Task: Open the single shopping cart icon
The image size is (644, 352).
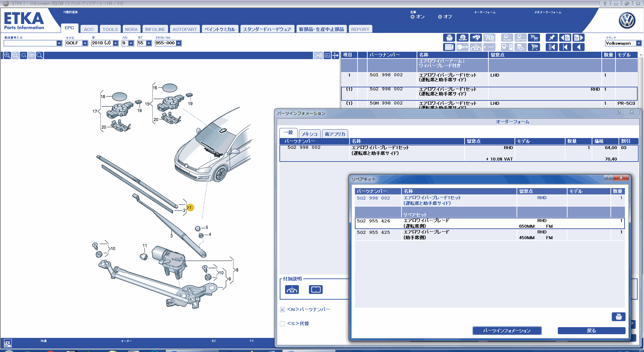Action: coord(534,47)
